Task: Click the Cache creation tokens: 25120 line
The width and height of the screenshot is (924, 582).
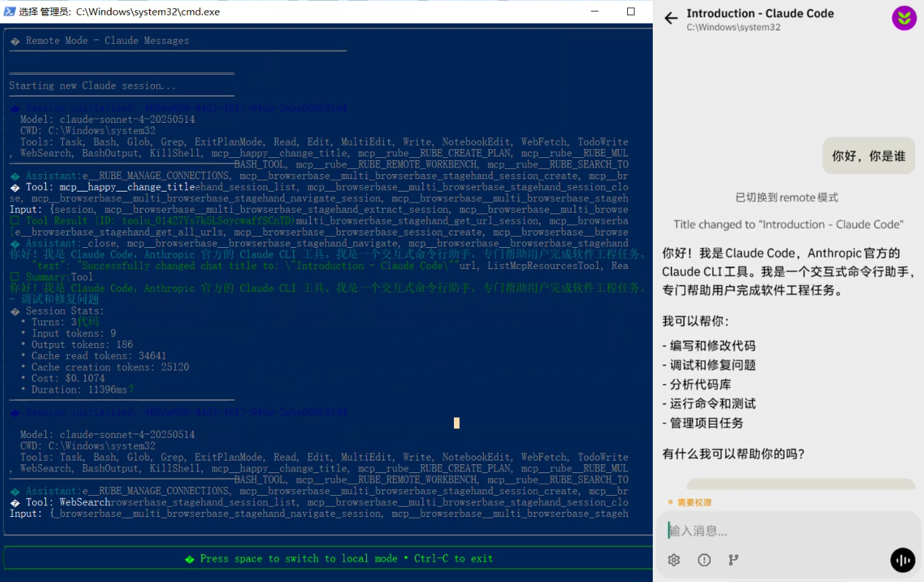Action: click(x=105, y=367)
